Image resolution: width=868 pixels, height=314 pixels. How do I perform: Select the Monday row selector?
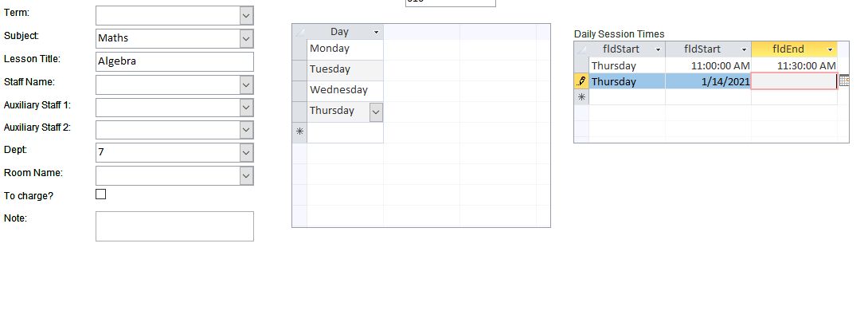299,49
